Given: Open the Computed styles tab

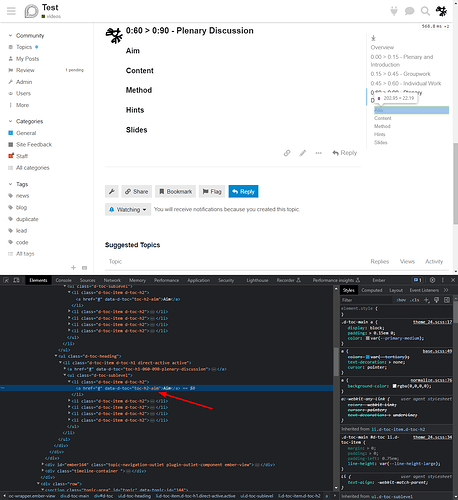Looking at the screenshot, I should [x=372, y=290].
